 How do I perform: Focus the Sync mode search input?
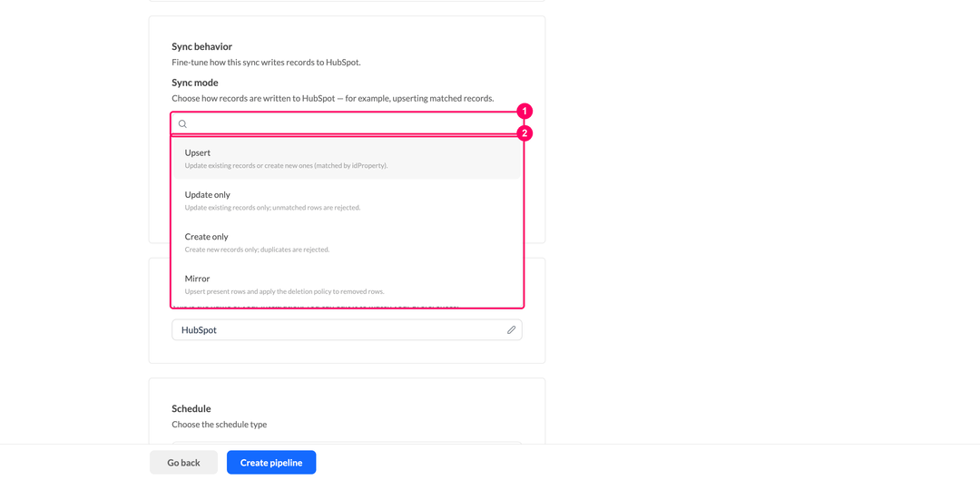point(347,123)
